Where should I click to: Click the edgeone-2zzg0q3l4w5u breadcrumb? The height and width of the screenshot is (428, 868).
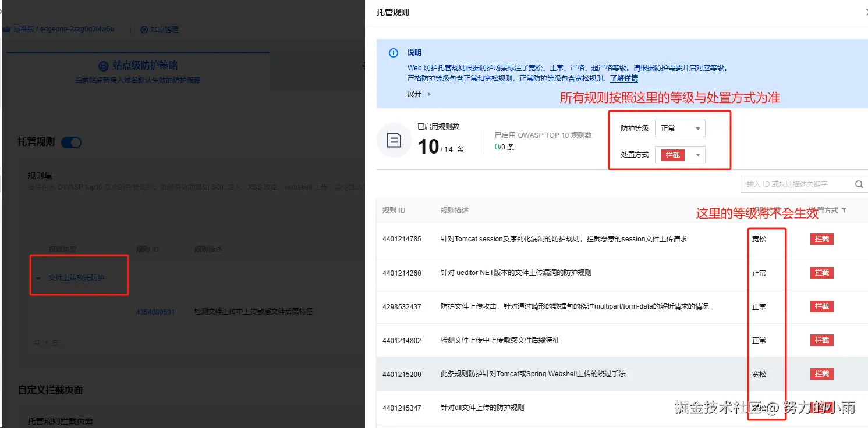click(77, 29)
